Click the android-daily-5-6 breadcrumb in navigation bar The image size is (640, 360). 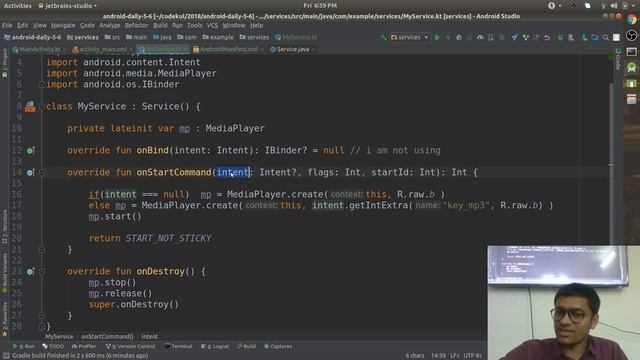point(33,37)
